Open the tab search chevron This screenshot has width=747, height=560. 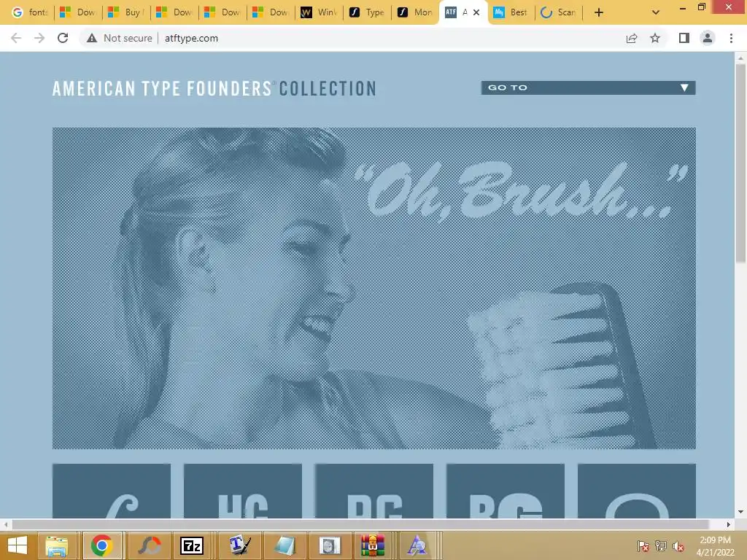[x=656, y=12]
